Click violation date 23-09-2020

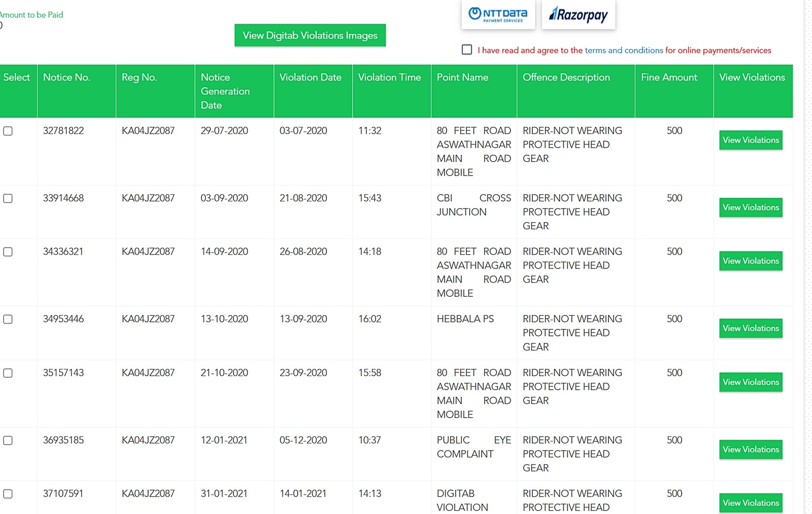click(x=303, y=373)
